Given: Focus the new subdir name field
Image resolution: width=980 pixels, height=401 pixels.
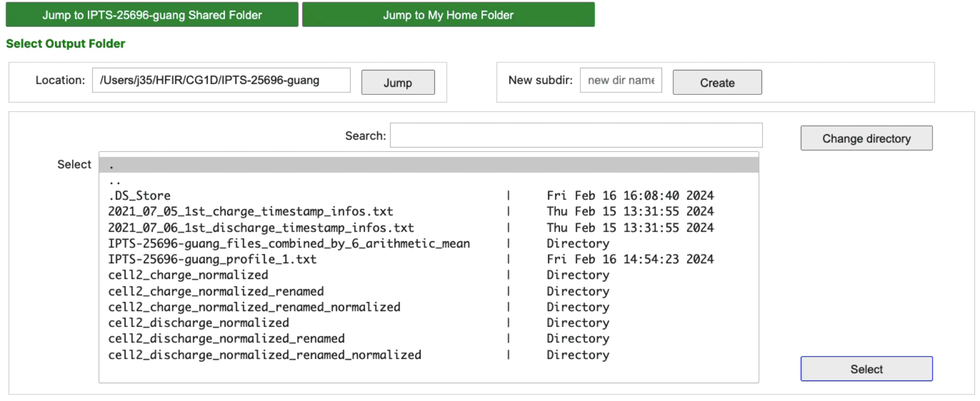Looking at the screenshot, I should click(621, 81).
